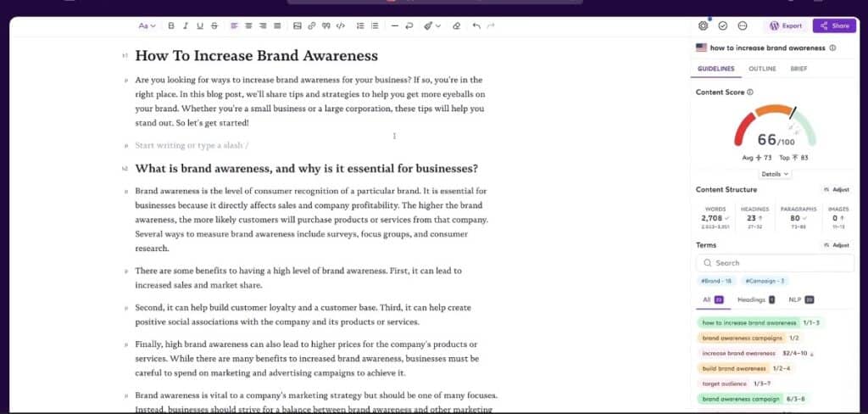Insert a block quote
868x414 pixels.
(x=326, y=25)
